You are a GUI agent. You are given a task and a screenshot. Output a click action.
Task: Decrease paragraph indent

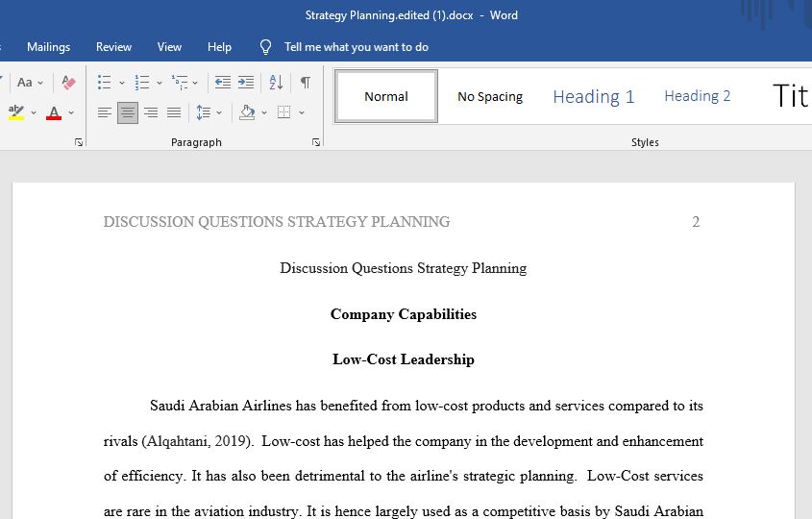coord(223,83)
